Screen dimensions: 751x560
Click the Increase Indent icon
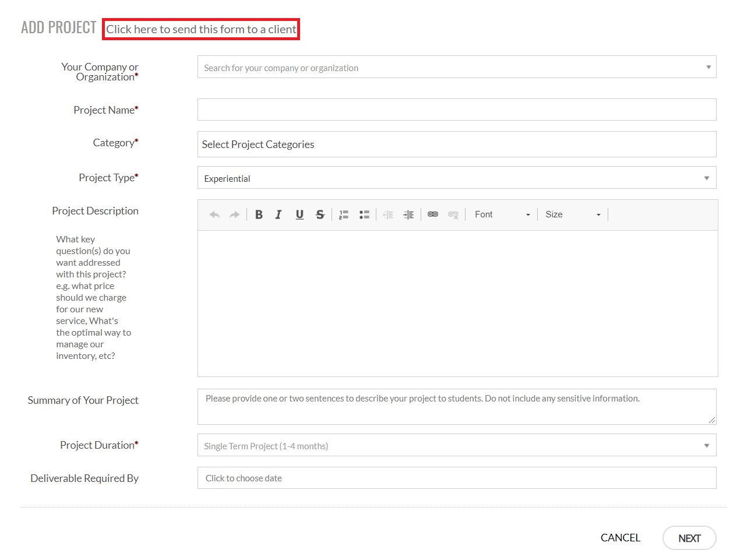click(x=408, y=214)
